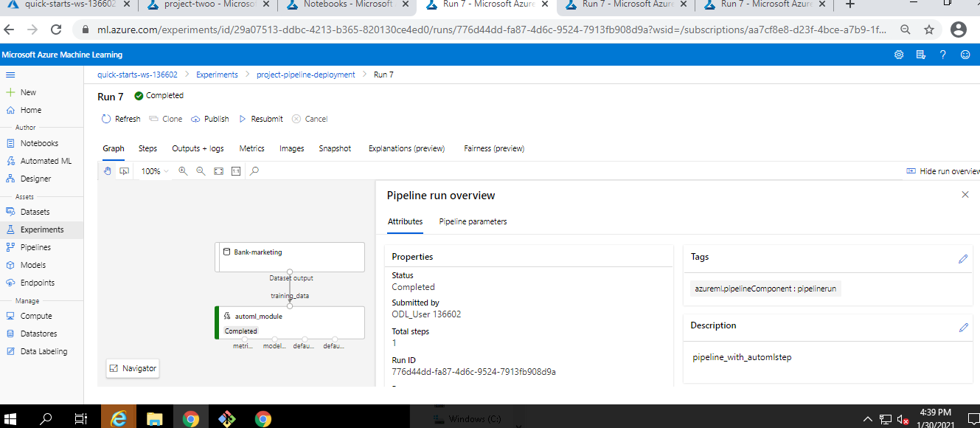
Task: Open Azure ML settings gear
Action: 899,55
